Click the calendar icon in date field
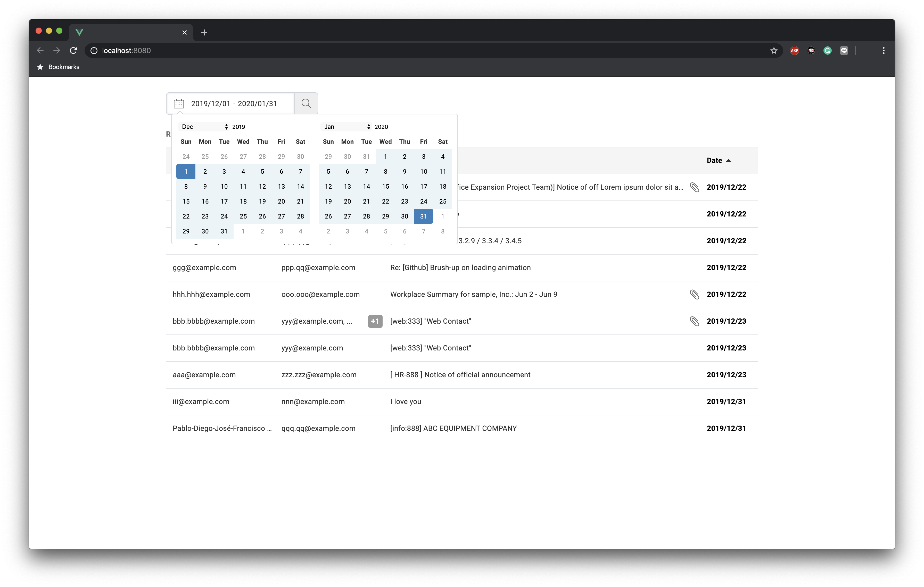Screen dimensions: 924x587 pyautogui.click(x=179, y=104)
